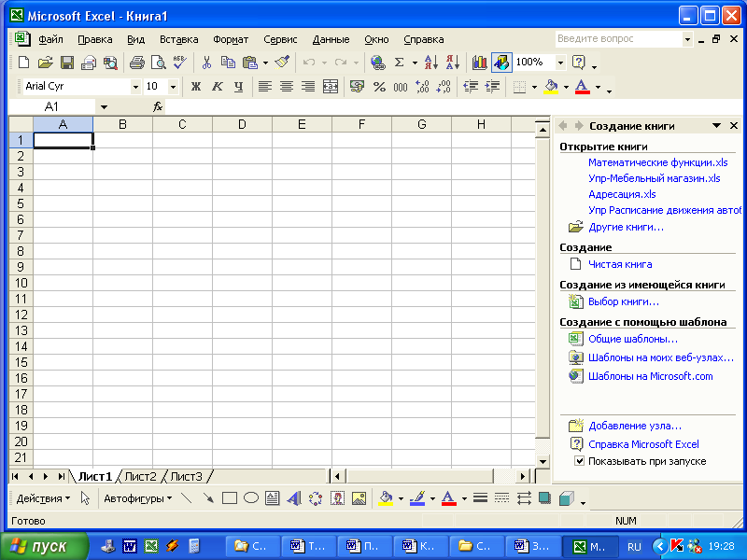747x560 pixels.
Task: Expand the AutoSum functions dropdown arrow
Action: [x=415, y=63]
